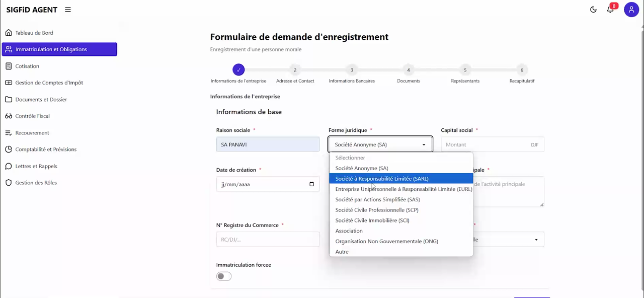Select Association from the legal form list

tap(349, 231)
